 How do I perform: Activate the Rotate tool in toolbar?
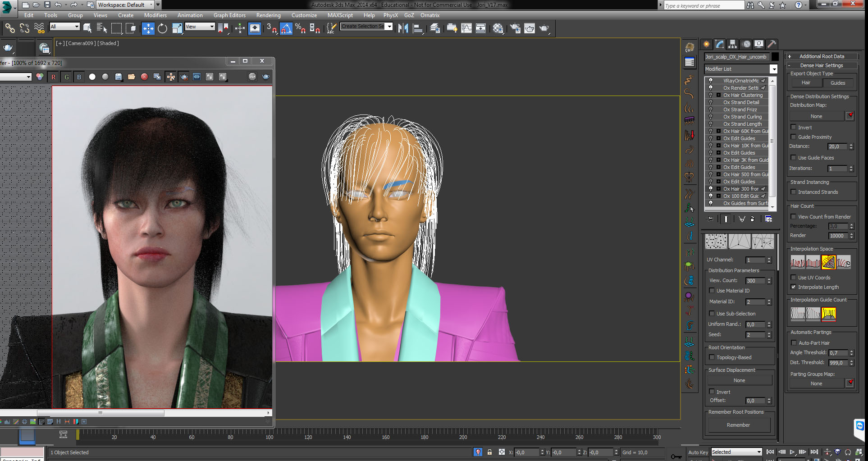coord(162,28)
